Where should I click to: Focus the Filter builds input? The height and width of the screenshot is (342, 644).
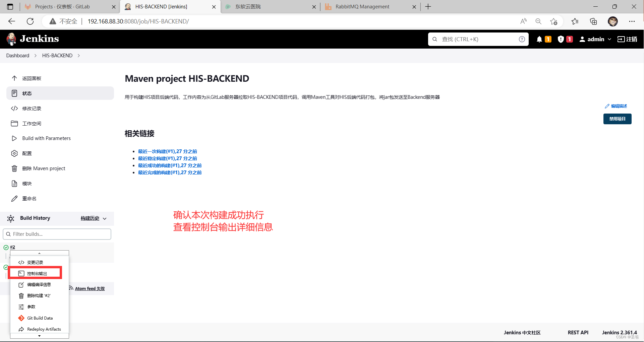pyautogui.click(x=57, y=234)
